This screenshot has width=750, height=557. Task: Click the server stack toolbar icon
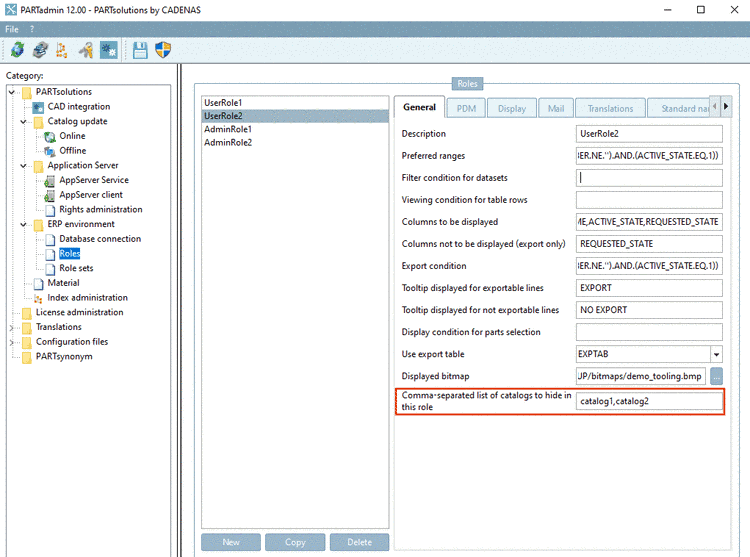coord(40,50)
